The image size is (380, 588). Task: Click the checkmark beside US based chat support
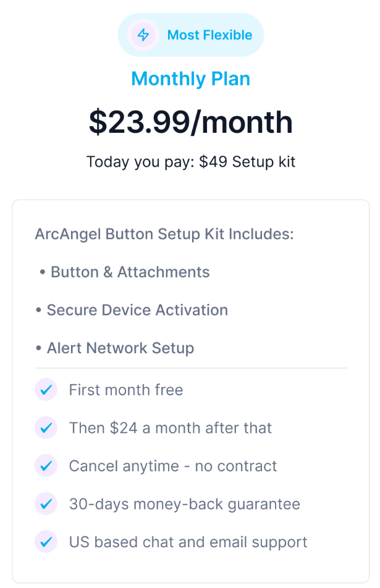coord(45,542)
